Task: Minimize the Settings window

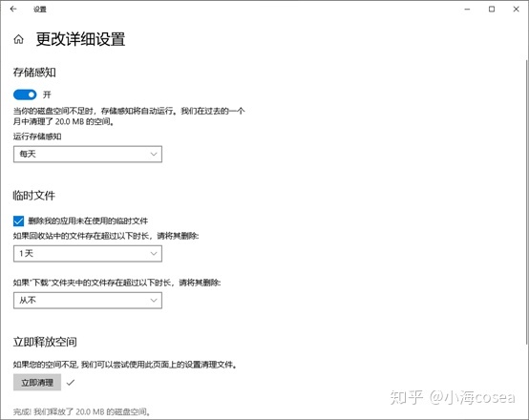Action: point(467,10)
